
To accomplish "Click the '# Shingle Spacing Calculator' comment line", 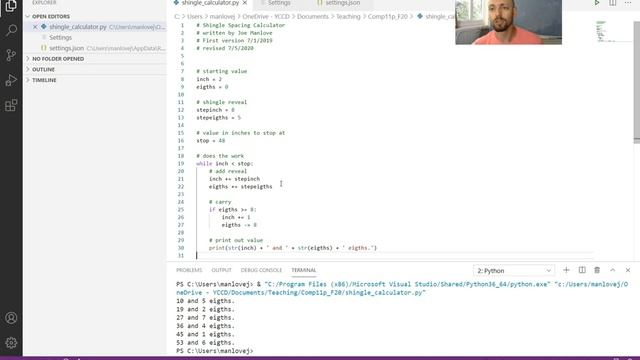I will click(240, 25).
